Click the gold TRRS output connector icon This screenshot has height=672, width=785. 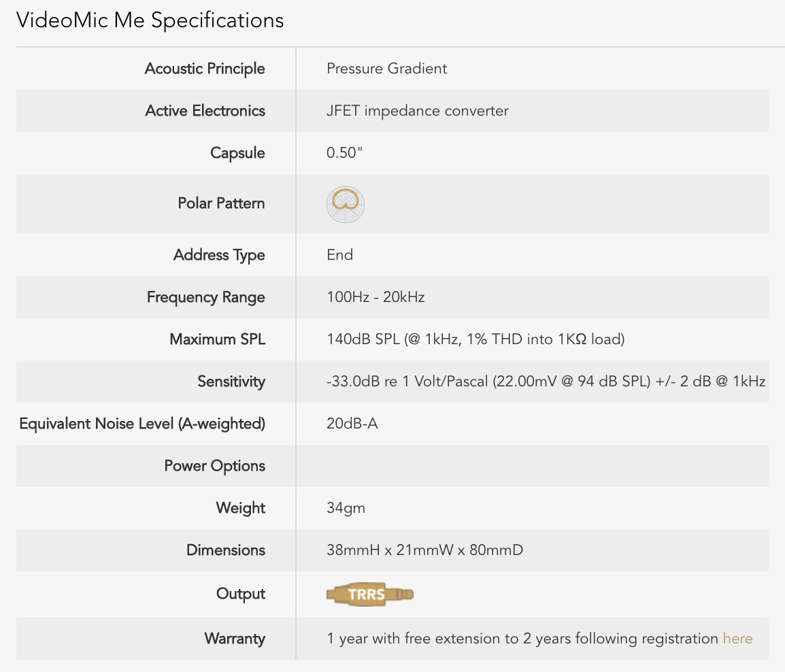(370, 594)
